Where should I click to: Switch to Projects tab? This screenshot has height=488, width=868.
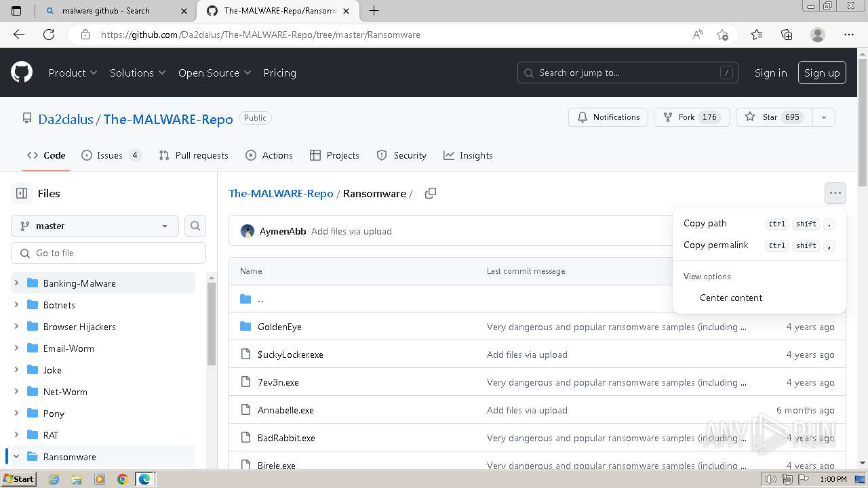click(334, 155)
